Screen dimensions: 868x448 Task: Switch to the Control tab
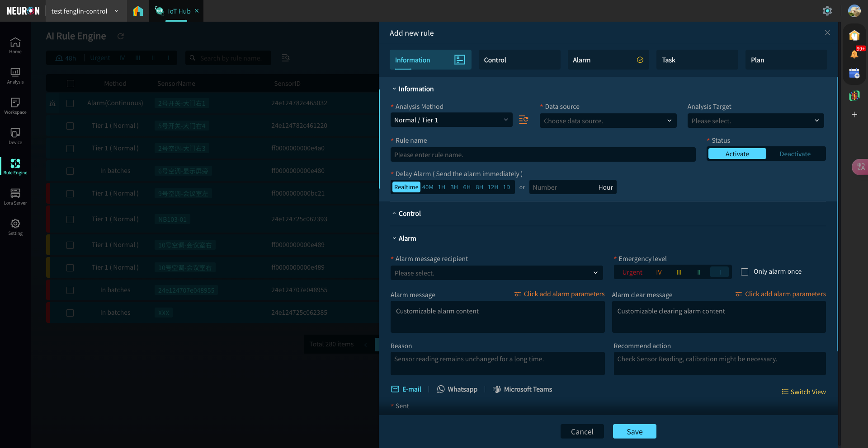point(519,60)
